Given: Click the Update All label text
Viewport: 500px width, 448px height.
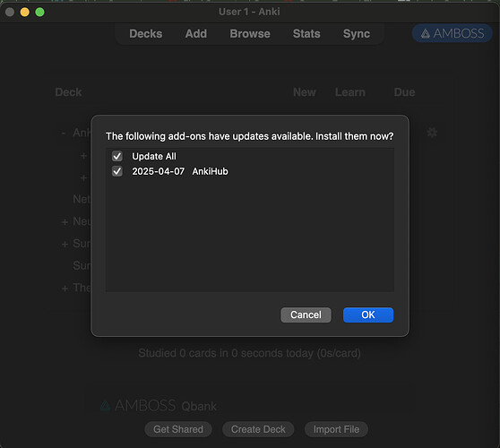Looking at the screenshot, I should pyautogui.click(x=154, y=156).
